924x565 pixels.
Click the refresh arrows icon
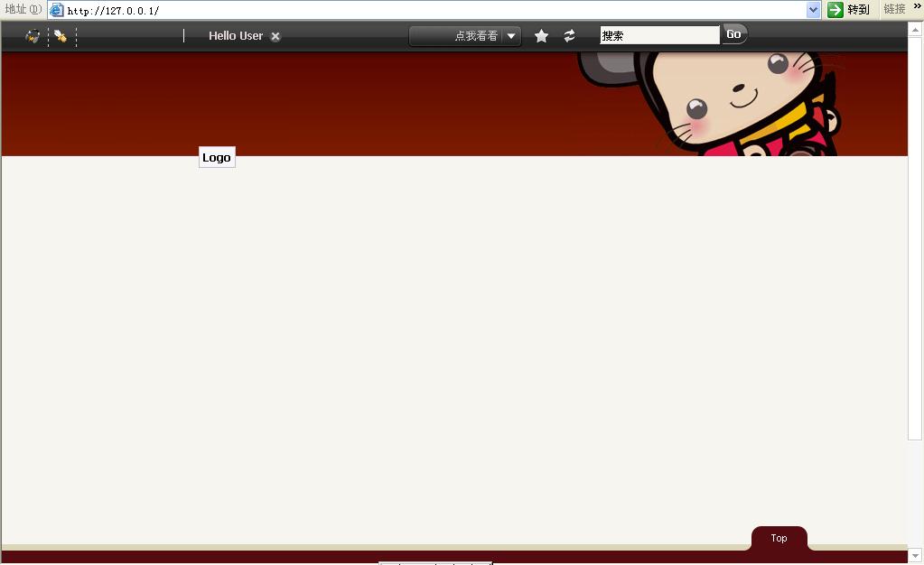coord(569,36)
